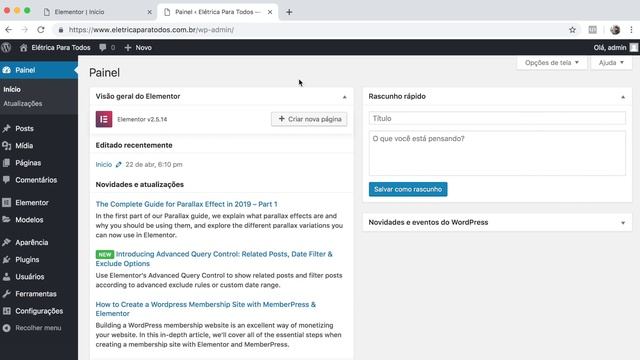Reload the page using browser refresh icon
This screenshot has width=640, height=360.
pos(41,30)
